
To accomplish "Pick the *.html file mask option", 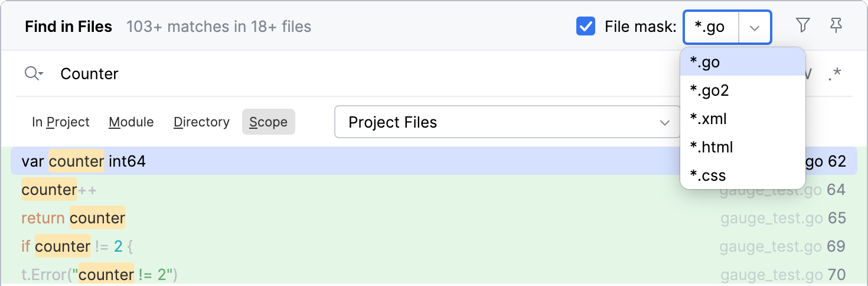I will (711, 147).
